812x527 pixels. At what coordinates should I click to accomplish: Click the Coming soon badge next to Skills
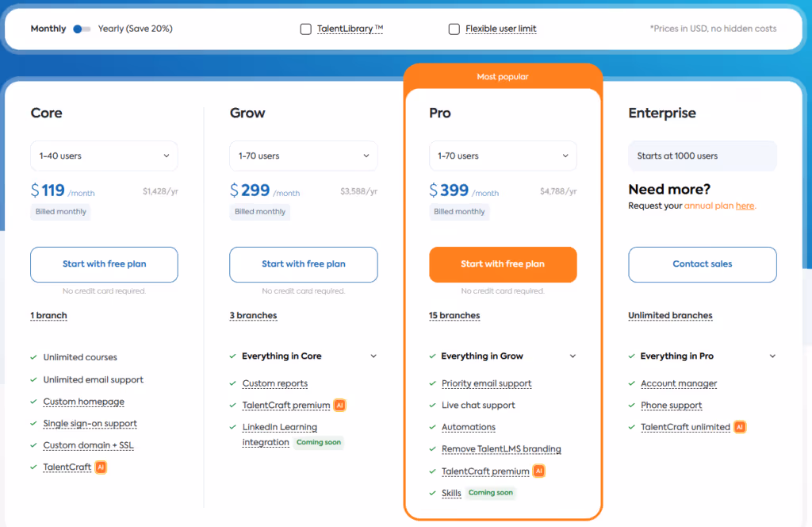[491, 492]
